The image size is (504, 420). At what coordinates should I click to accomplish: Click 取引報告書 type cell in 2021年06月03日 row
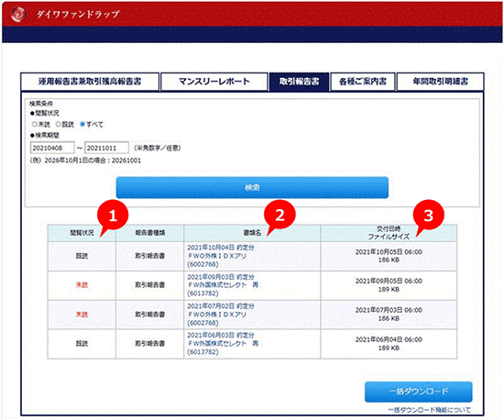click(x=149, y=344)
